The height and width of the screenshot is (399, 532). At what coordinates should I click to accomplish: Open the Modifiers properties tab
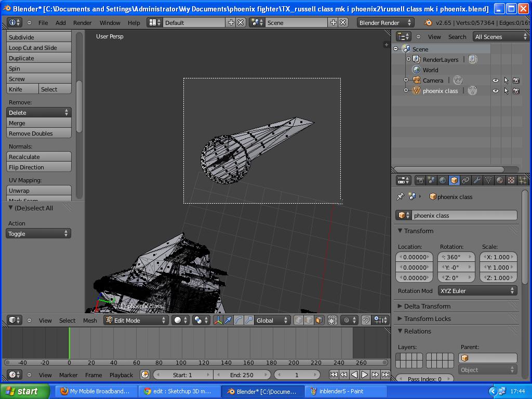[x=477, y=180]
